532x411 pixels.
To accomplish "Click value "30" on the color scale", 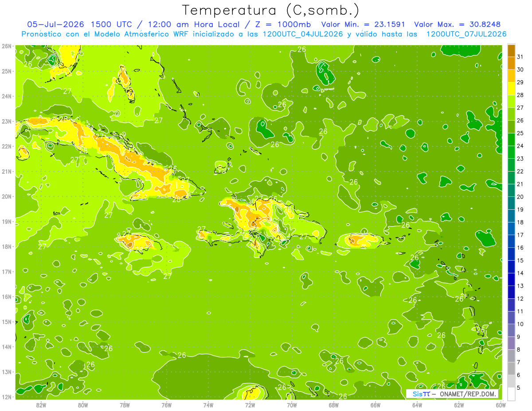I will click(520, 70).
